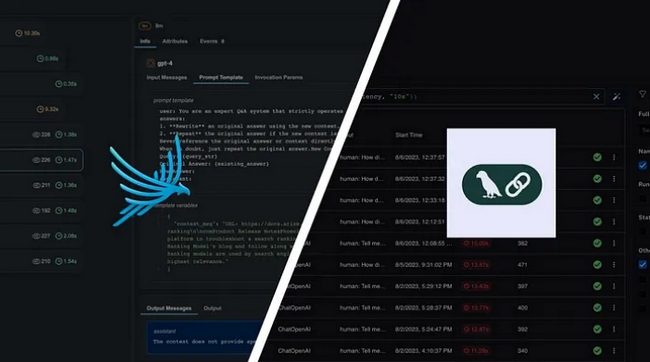650x362 pixels.
Task: Click the magic wand icon beside the filter
Action: 616,97
